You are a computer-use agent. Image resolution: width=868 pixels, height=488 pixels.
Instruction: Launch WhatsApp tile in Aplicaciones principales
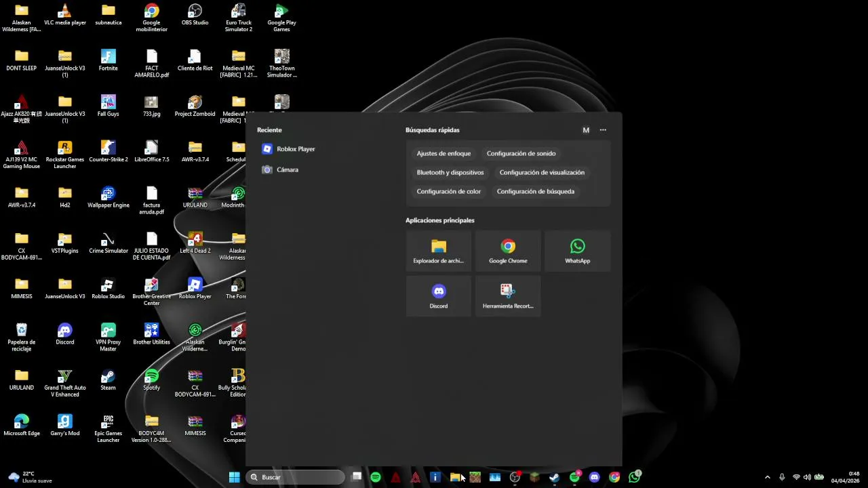click(x=577, y=251)
